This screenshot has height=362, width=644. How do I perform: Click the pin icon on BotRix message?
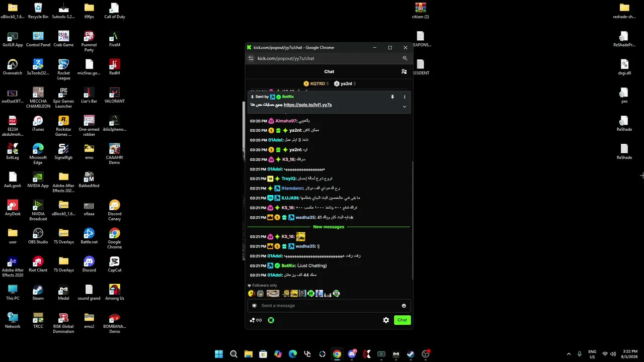[392, 97]
